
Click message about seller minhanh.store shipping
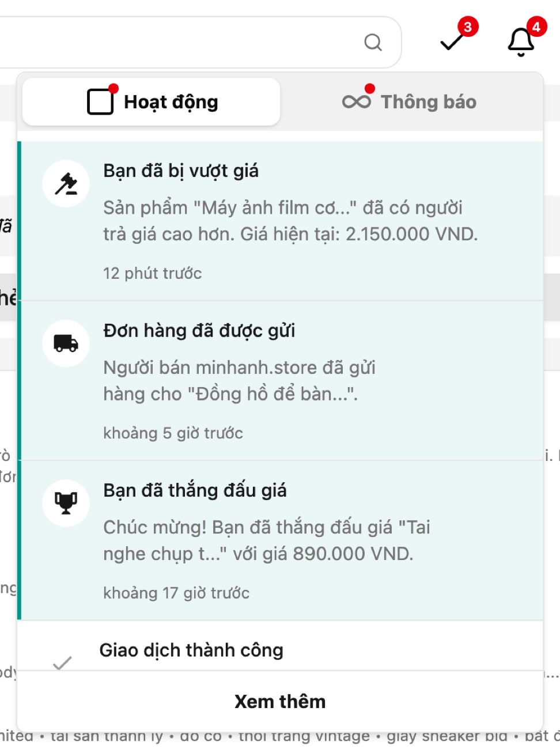click(239, 380)
